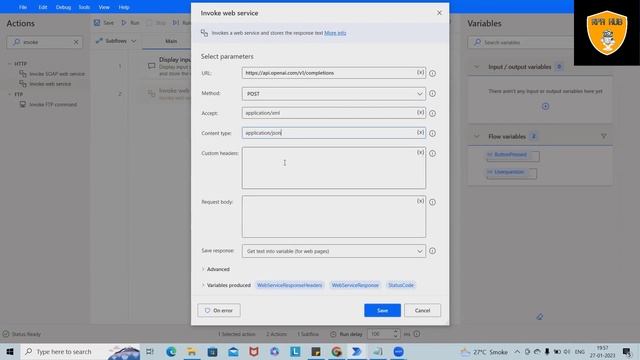
Task: Open the Save response dropdown
Action: (x=333, y=251)
